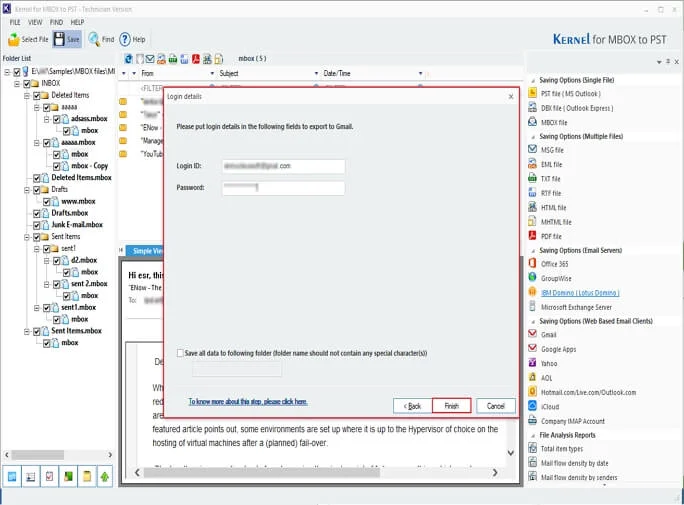Follow the 'To know more about this step' link

click(x=248, y=402)
